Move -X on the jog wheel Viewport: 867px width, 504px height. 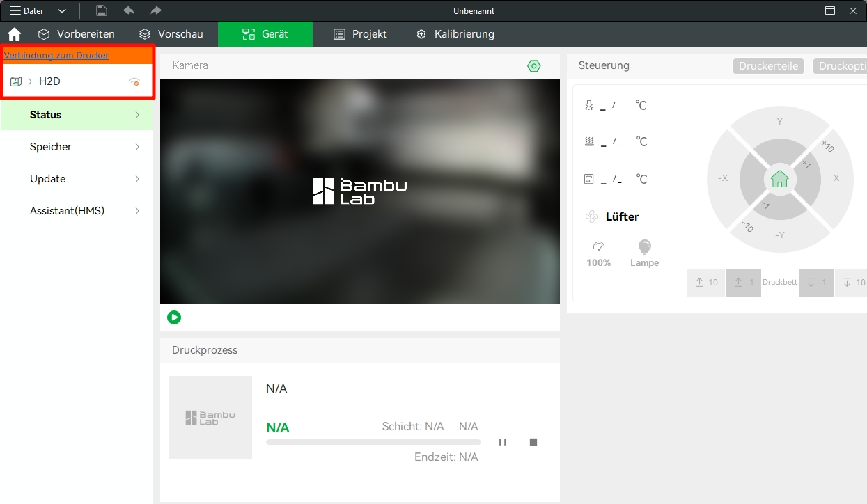click(723, 178)
